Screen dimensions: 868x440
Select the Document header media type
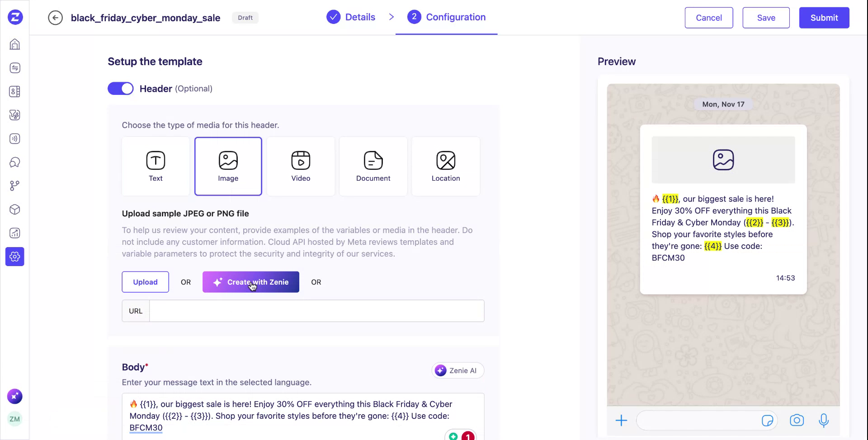373,166
